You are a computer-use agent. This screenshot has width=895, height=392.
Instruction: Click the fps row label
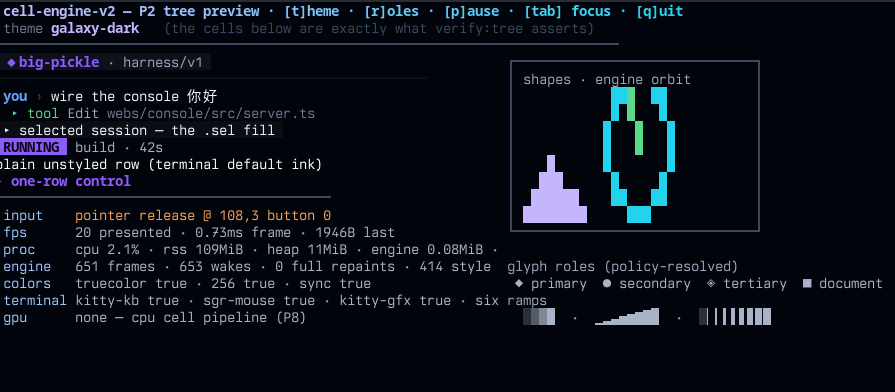coord(15,233)
